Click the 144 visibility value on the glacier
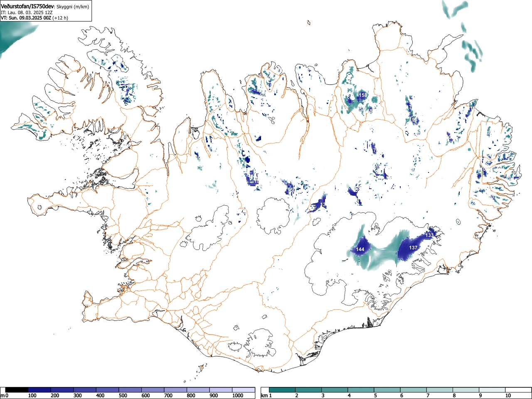Image resolution: width=532 pixels, height=399 pixels. [x=360, y=249]
